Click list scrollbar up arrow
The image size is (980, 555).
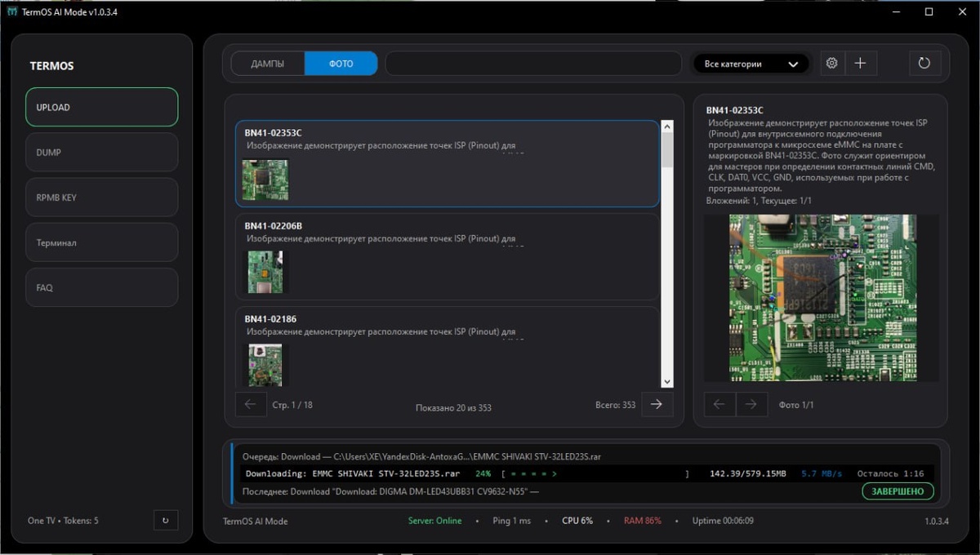point(666,127)
